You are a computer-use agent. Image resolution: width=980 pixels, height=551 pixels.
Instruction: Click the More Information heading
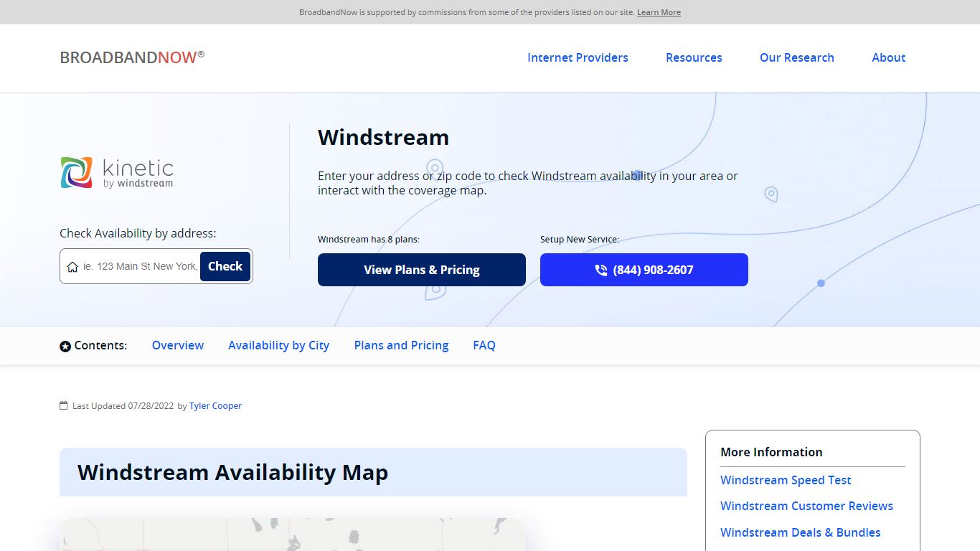click(771, 452)
